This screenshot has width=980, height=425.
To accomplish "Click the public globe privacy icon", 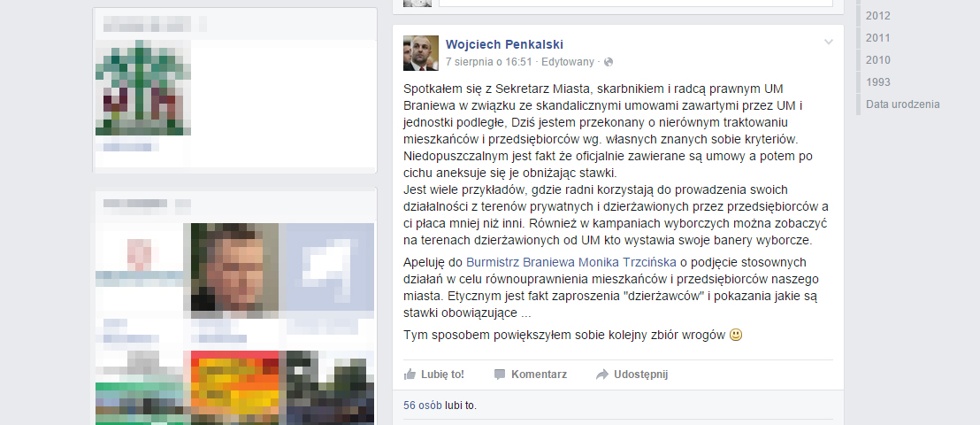I will [609, 62].
